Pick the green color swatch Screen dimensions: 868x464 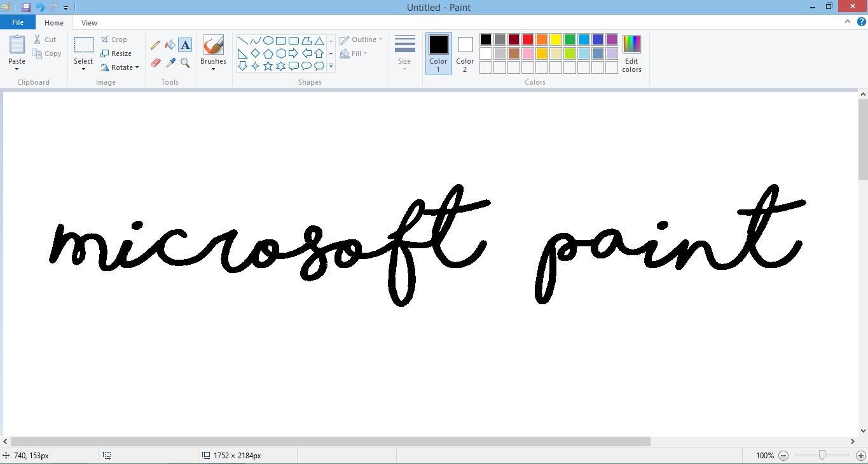tap(570, 39)
